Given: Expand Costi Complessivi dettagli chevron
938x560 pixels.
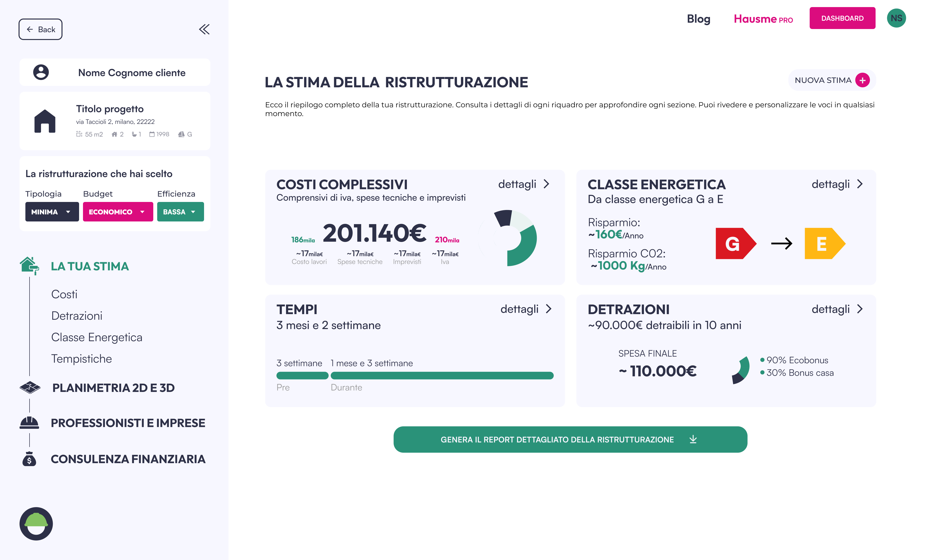Looking at the screenshot, I should [x=546, y=184].
